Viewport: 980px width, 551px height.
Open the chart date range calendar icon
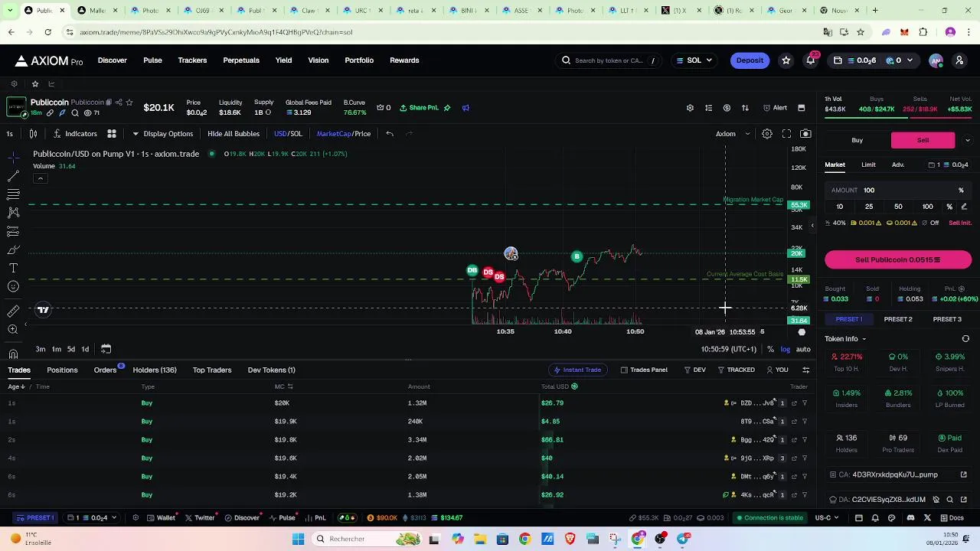coord(106,349)
